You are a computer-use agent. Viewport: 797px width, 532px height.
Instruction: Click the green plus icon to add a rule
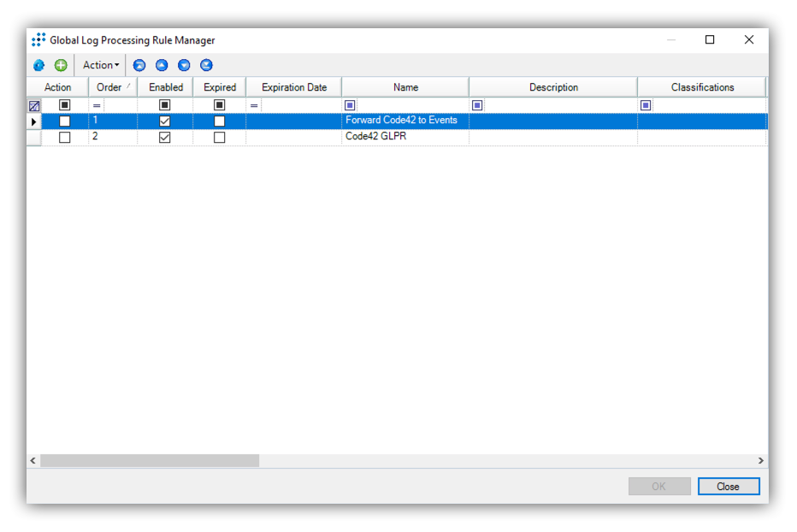coord(60,65)
